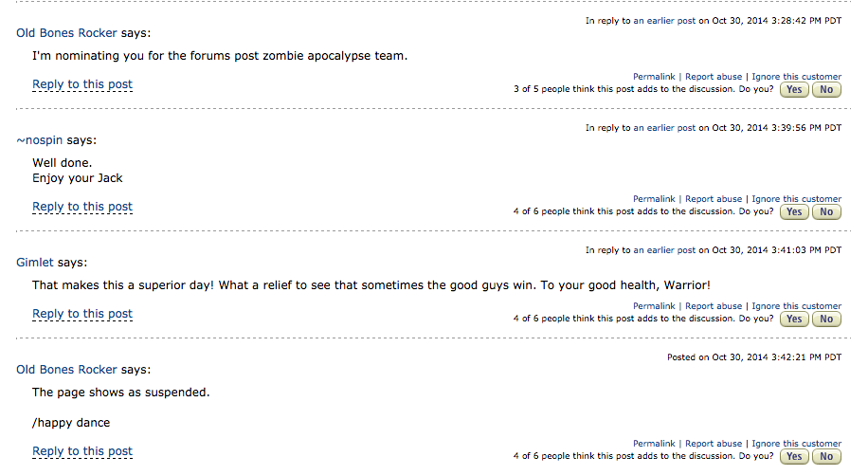Image resolution: width=868 pixels, height=475 pixels.
Task: Vote Yes on ~nospin's post
Action: 794,212
